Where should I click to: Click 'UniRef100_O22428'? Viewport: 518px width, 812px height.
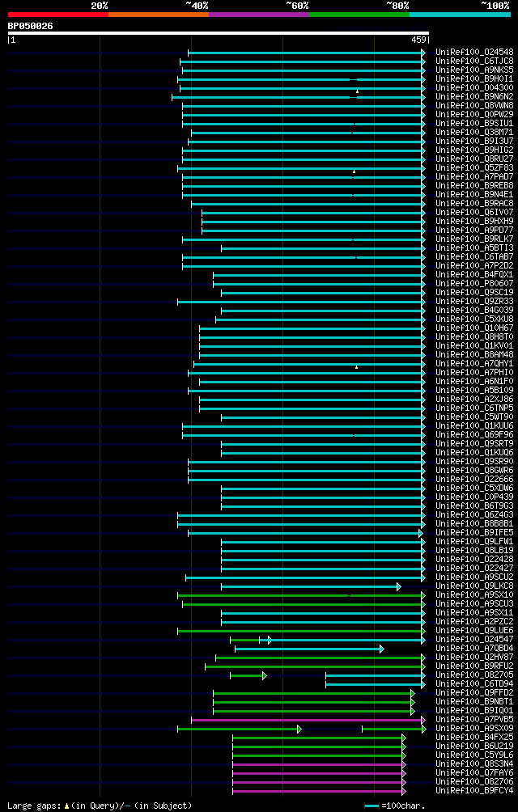pos(474,560)
